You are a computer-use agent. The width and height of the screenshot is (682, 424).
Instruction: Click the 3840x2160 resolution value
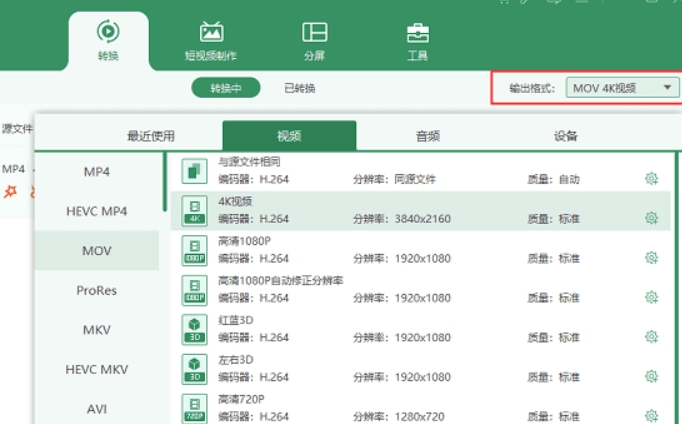pos(422,219)
